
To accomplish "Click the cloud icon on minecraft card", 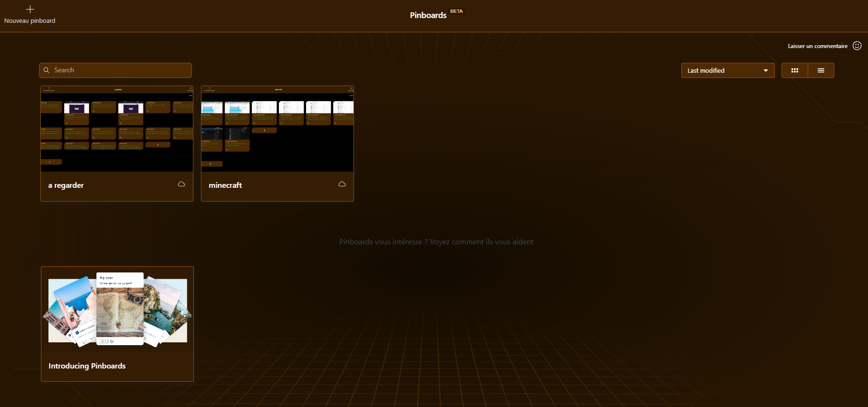I will [x=342, y=184].
